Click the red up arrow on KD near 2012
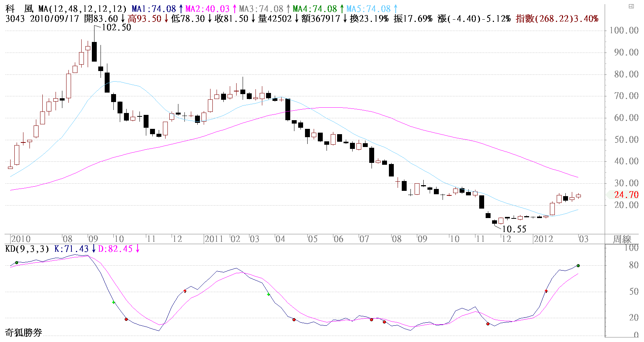 tap(546, 291)
